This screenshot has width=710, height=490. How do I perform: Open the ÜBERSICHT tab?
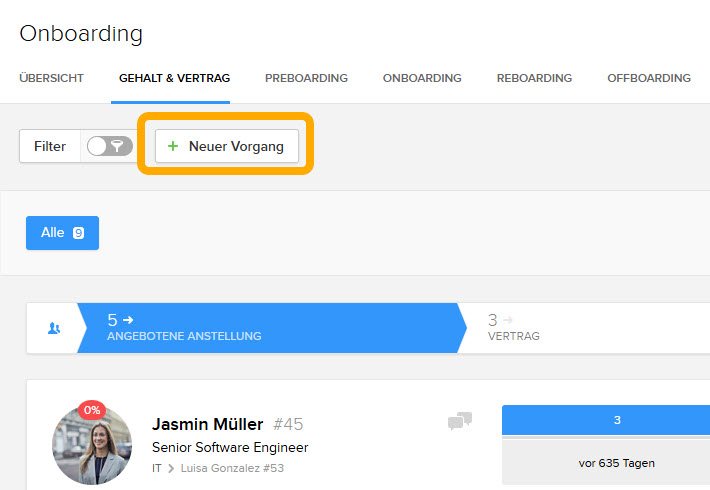(51, 78)
